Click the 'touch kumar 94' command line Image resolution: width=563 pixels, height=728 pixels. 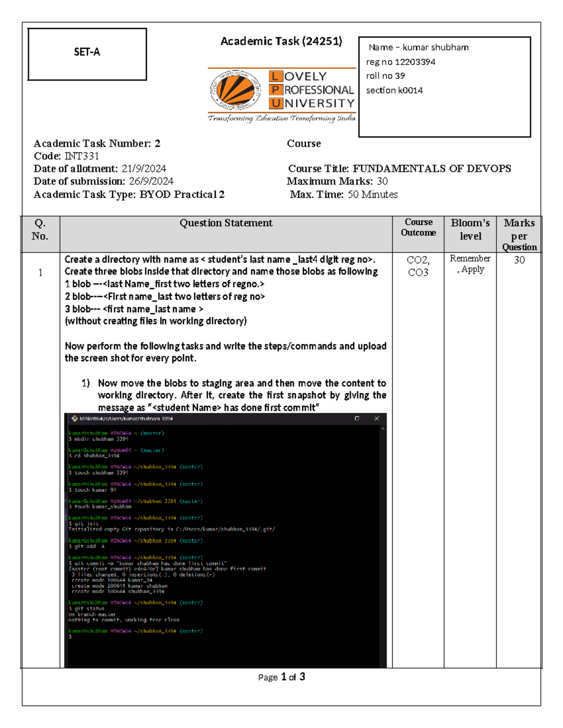[92, 490]
